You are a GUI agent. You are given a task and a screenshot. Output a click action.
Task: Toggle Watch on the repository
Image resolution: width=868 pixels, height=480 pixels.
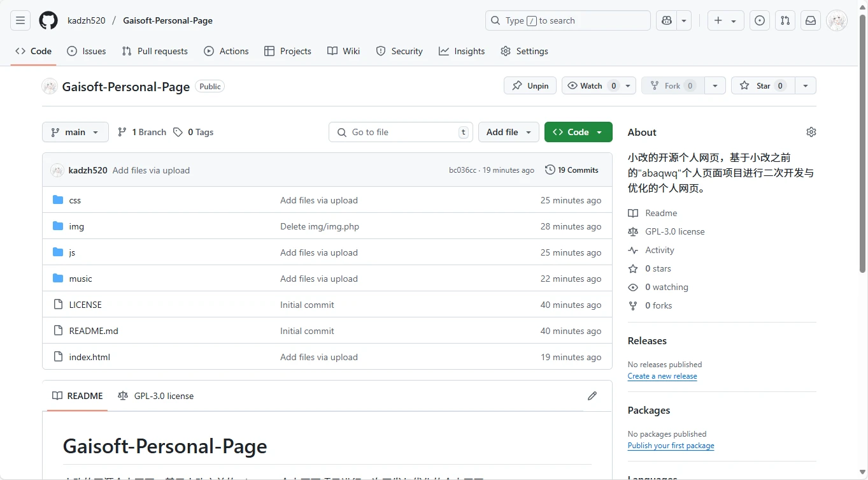[x=591, y=86]
